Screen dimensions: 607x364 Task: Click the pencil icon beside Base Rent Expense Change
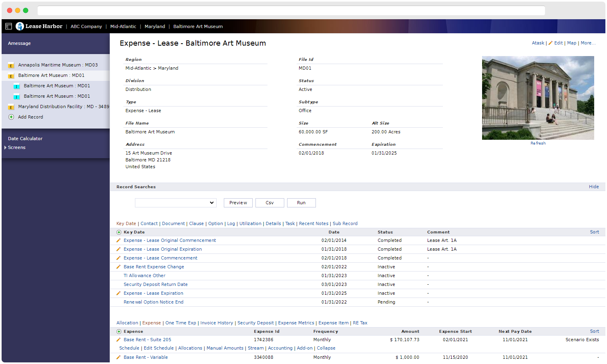tap(118, 267)
